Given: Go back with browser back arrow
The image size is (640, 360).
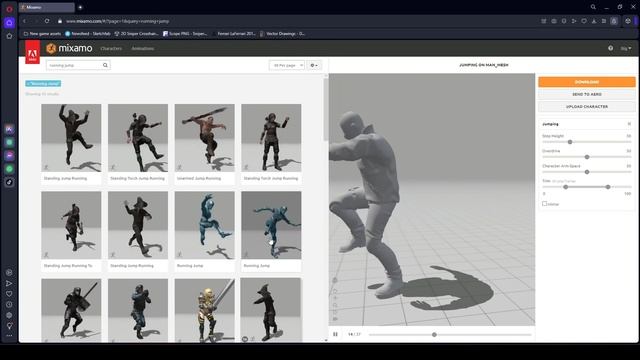Looking at the screenshot, I should (x=24, y=21).
